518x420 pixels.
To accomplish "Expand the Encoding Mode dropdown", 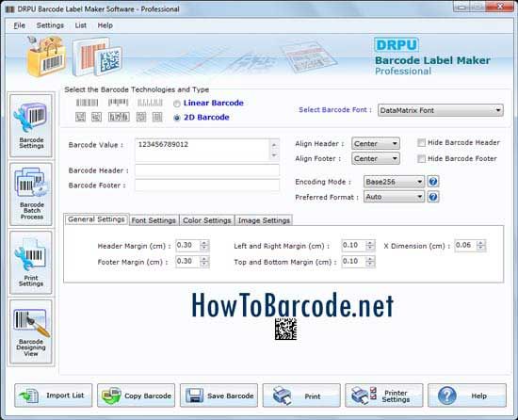I will coord(394,182).
